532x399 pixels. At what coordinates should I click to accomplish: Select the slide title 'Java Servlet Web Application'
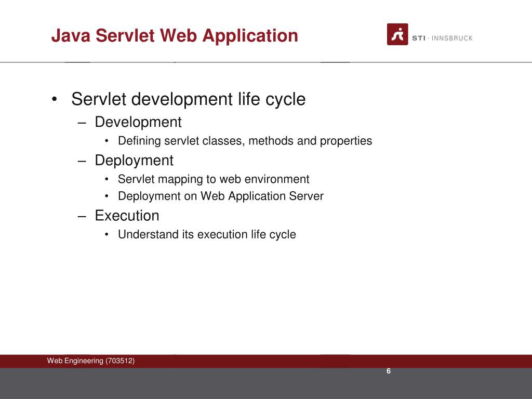pyautogui.click(x=175, y=36)
